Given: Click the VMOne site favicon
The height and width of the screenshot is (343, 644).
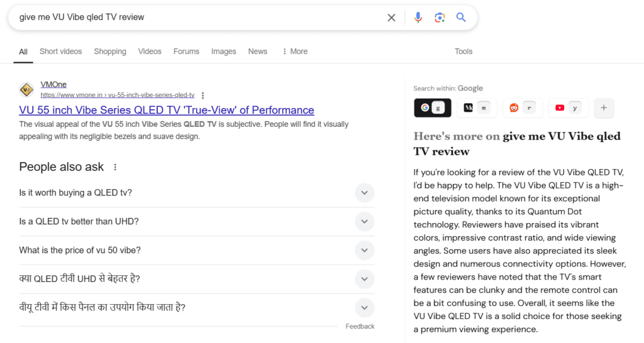Looking at the screenshot, I should coord(26,89).
